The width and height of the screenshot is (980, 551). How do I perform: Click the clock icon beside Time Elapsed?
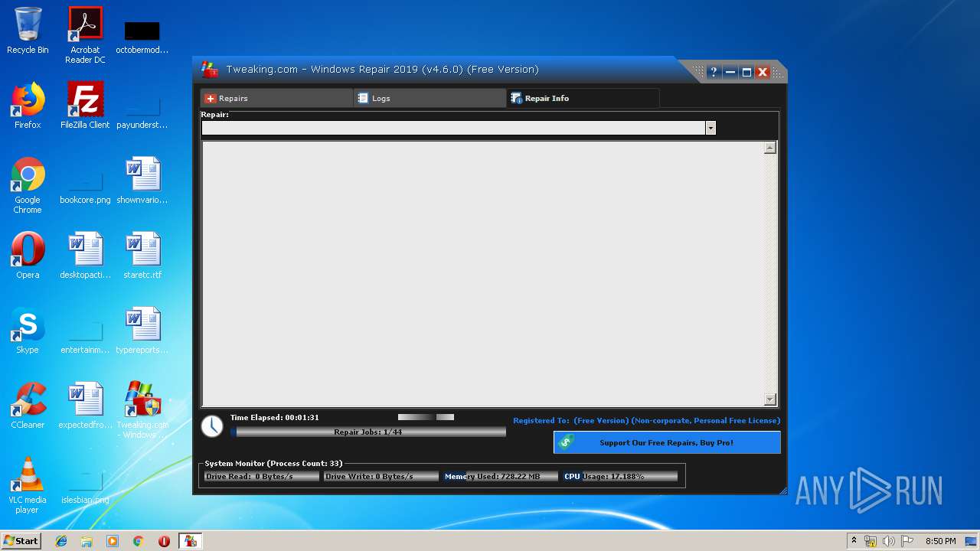[212, 426]
